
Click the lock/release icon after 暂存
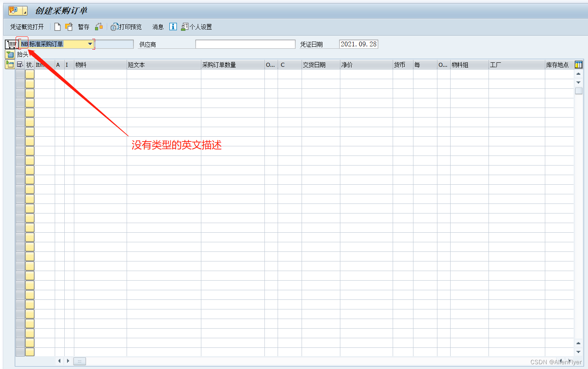[99, 26]
